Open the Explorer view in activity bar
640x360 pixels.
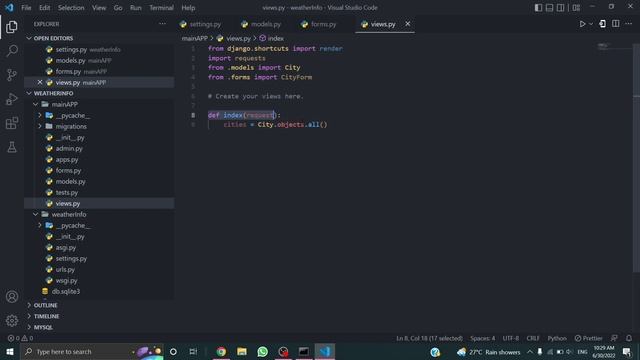pyautogui.click(x=12, y=27)
